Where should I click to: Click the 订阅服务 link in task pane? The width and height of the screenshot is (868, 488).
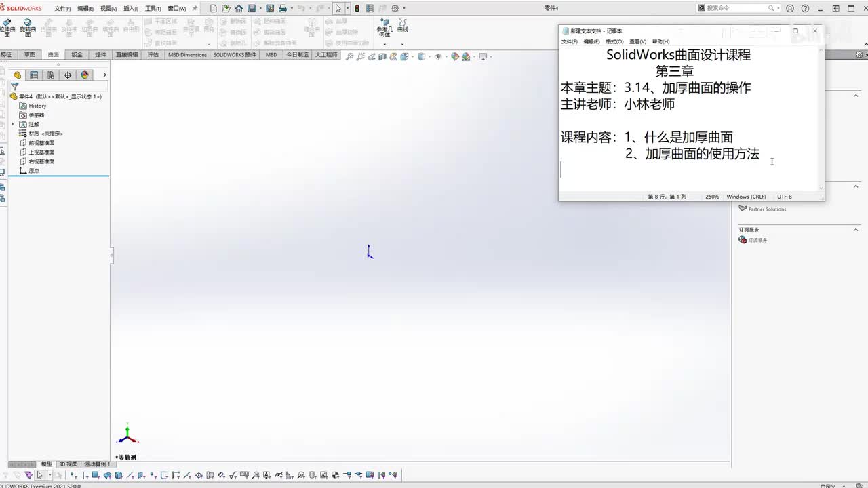click(757, 240)
